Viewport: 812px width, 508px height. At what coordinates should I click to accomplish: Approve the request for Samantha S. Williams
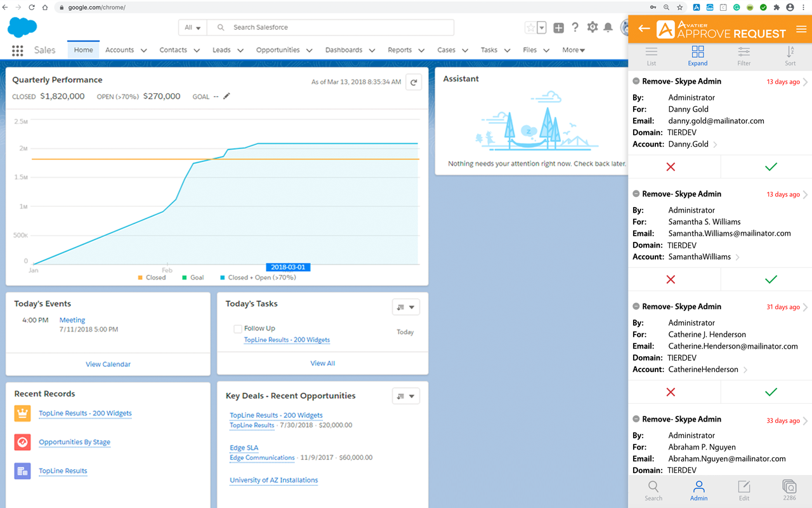coord(771,279)
